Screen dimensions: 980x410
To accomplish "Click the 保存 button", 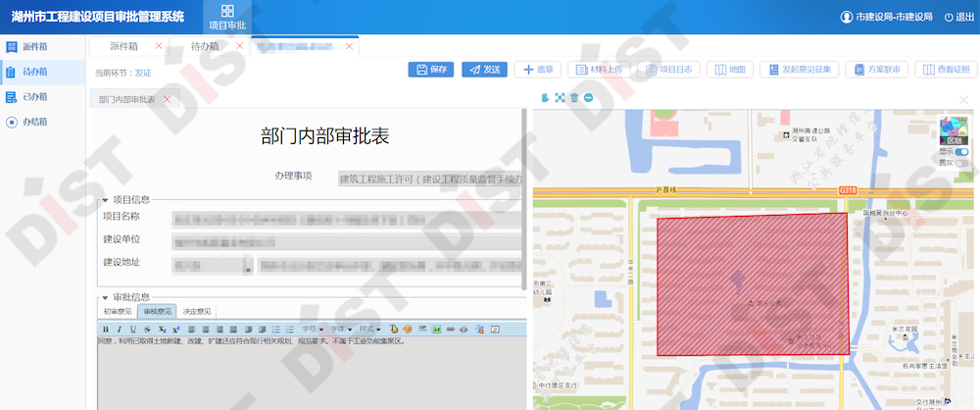I will pyautogui.click(x=432, y=70).
